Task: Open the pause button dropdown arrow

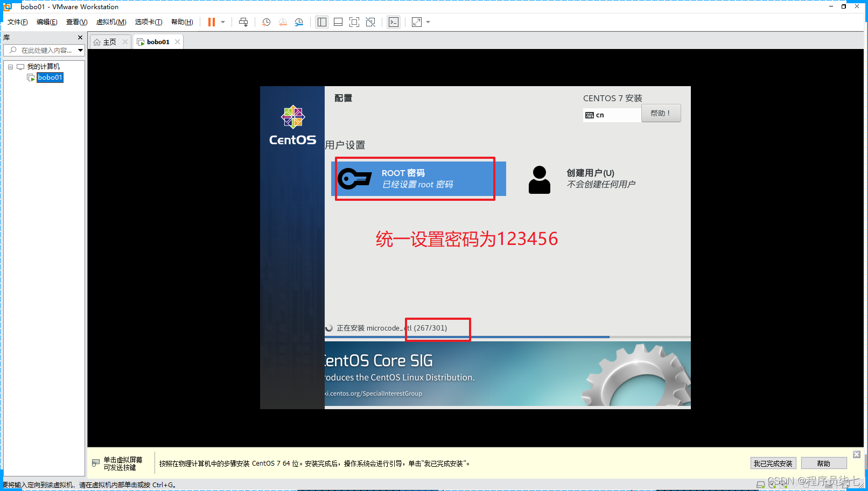Action: pyautogui.click(x=222, y=22)
